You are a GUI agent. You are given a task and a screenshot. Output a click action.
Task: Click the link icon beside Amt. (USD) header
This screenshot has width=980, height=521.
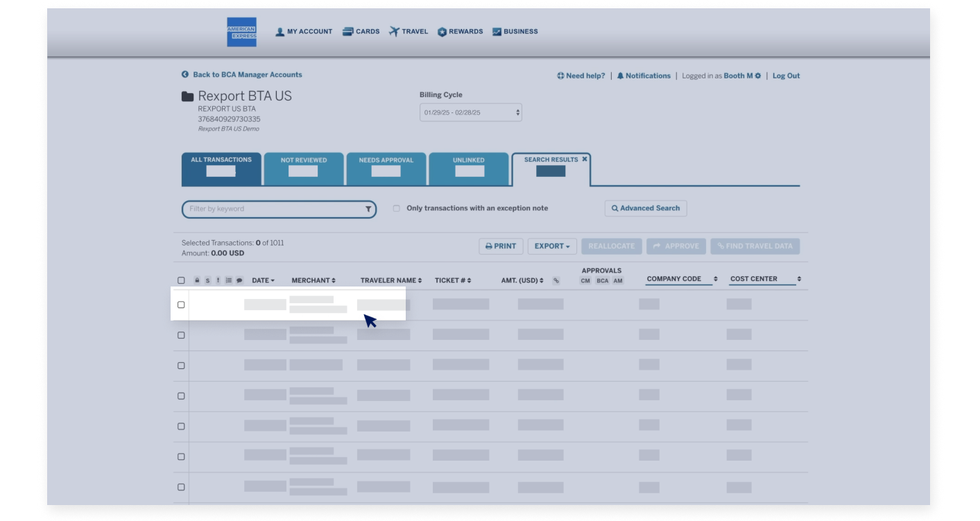pyautogui.click(x=556, y=280)
